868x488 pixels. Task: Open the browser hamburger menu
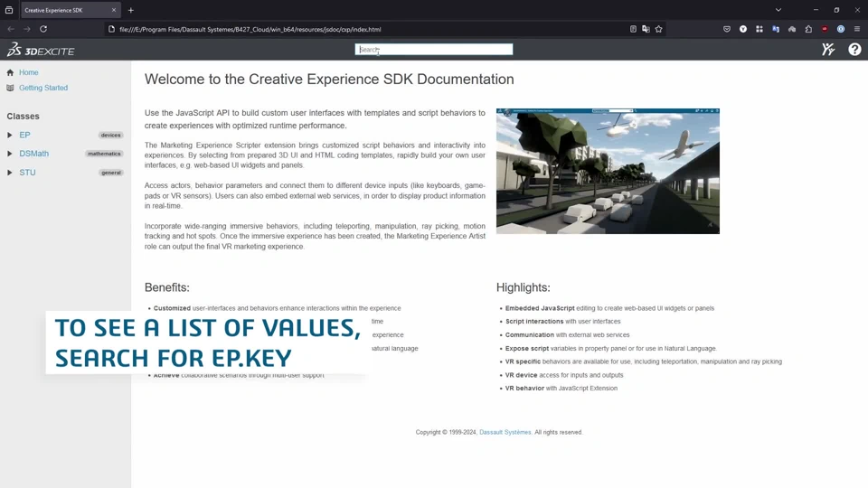point(857,29)
